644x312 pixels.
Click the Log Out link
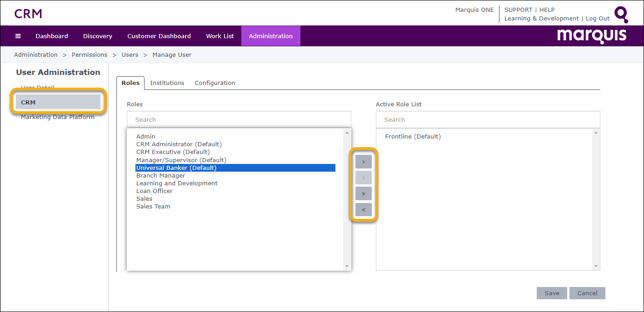coord(598,19)
